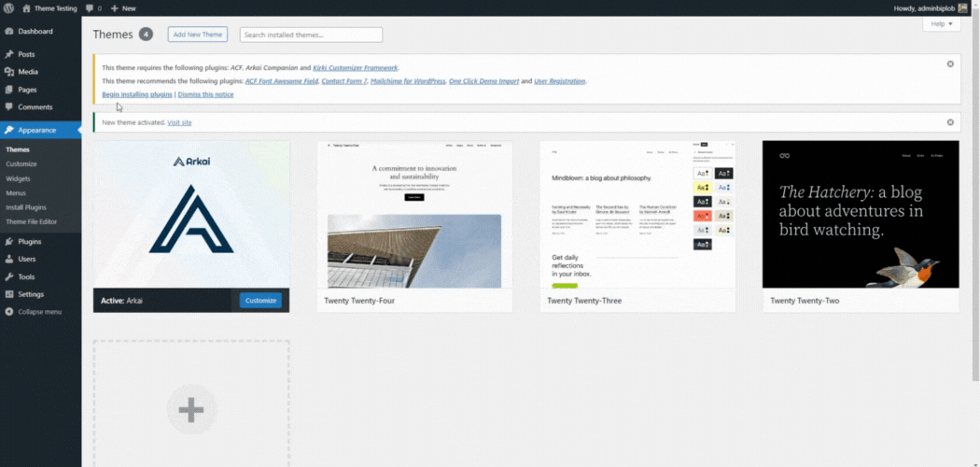The image size is (980, 467).
Task: Dismiss the required plugins notice
Action: point(950,64)
